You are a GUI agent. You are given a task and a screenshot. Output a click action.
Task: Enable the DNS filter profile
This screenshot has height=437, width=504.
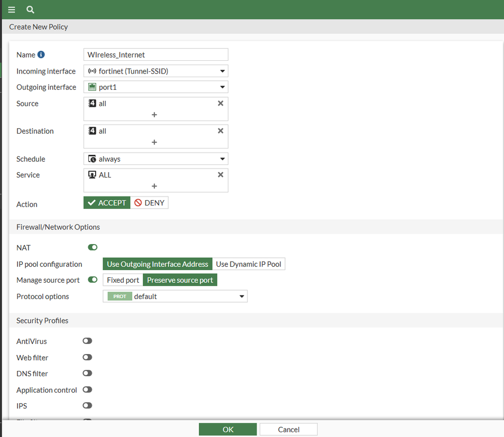click(87, 373)
